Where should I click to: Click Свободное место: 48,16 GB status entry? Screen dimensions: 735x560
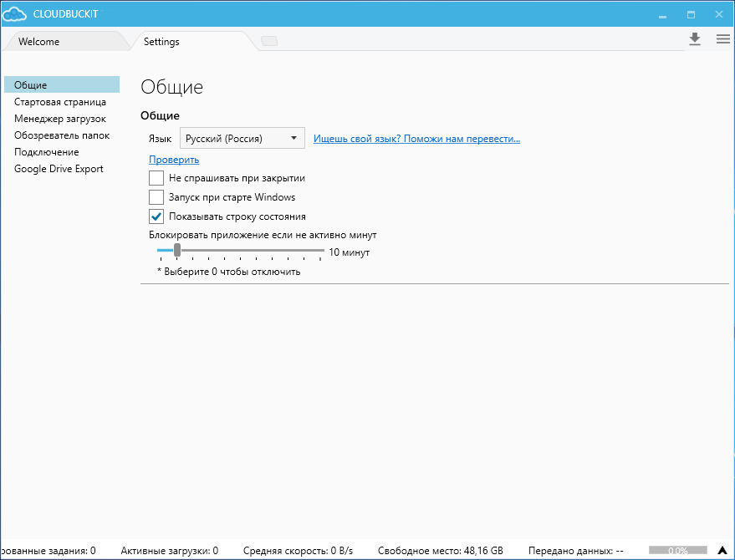tap(440, 551)
